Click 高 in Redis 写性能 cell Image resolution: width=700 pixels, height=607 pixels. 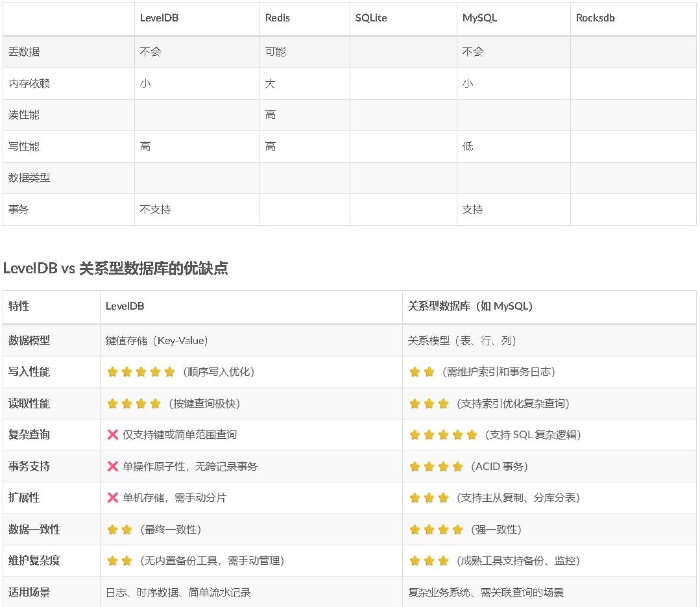coord(270,147)
